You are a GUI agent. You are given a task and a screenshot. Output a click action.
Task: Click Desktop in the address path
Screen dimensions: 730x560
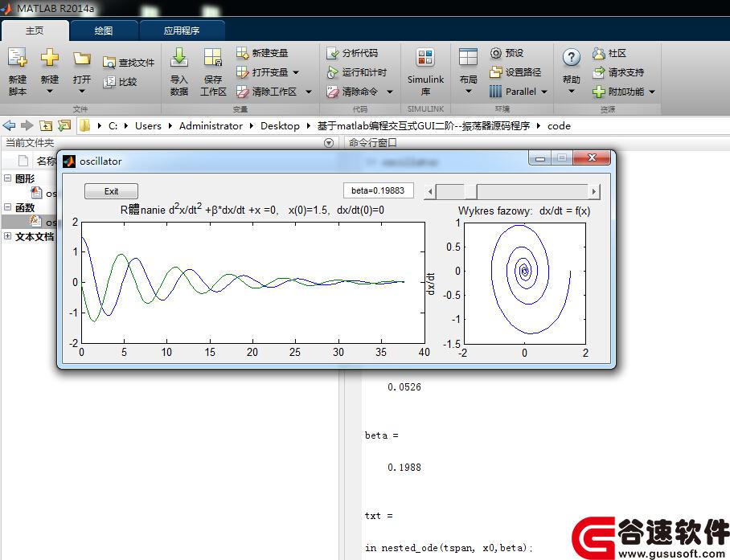coord(280,125)
